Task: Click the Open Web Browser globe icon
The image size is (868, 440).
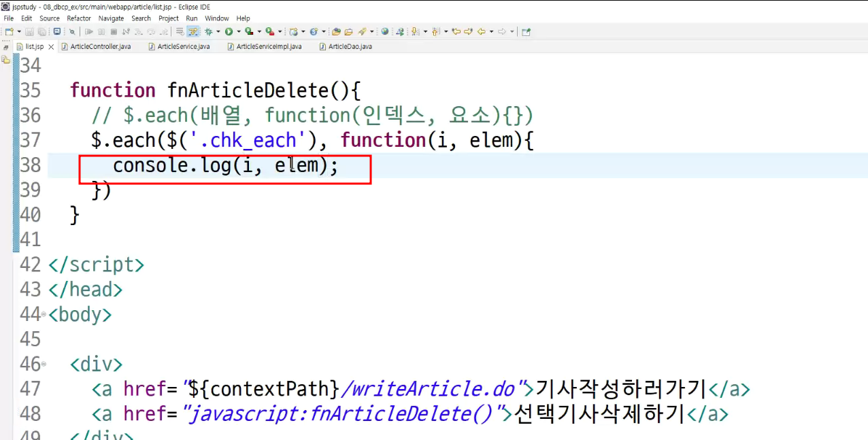Action: coord(384,31)
